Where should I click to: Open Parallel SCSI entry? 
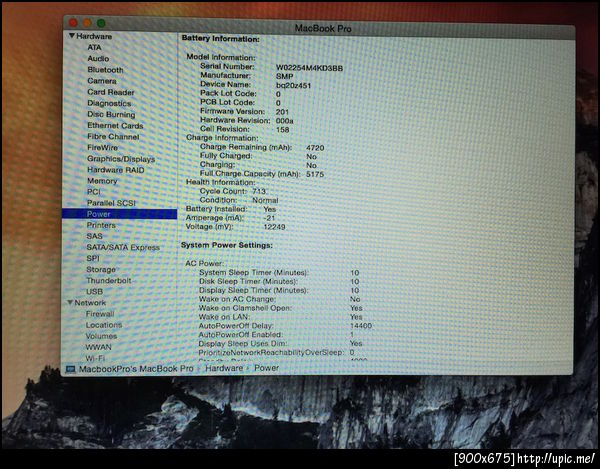111,203
